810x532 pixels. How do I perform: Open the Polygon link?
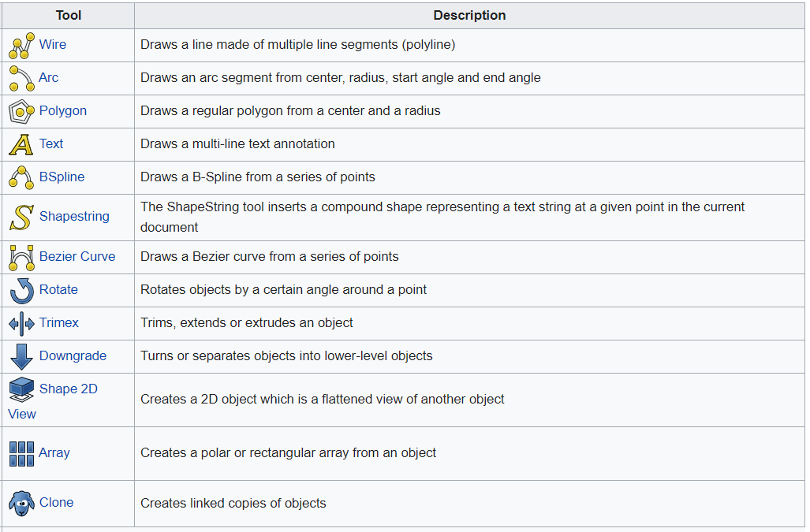pos(63,111)
